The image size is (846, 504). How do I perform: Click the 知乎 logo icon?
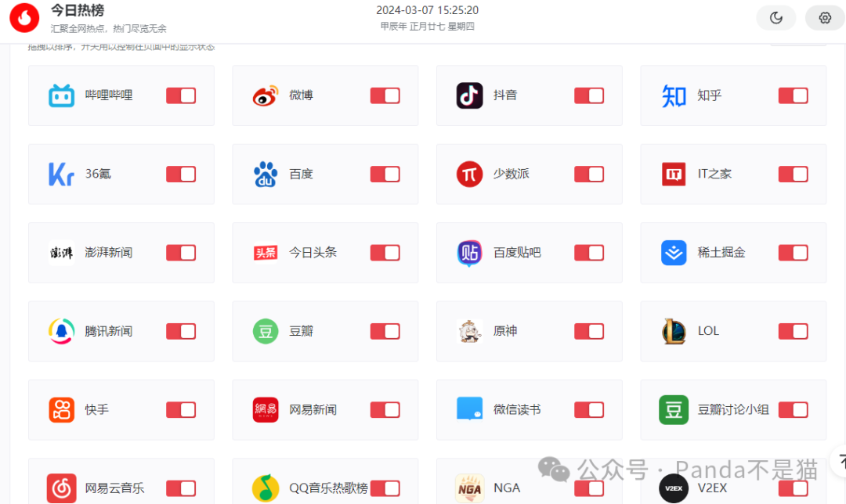[x=674, y=96]
